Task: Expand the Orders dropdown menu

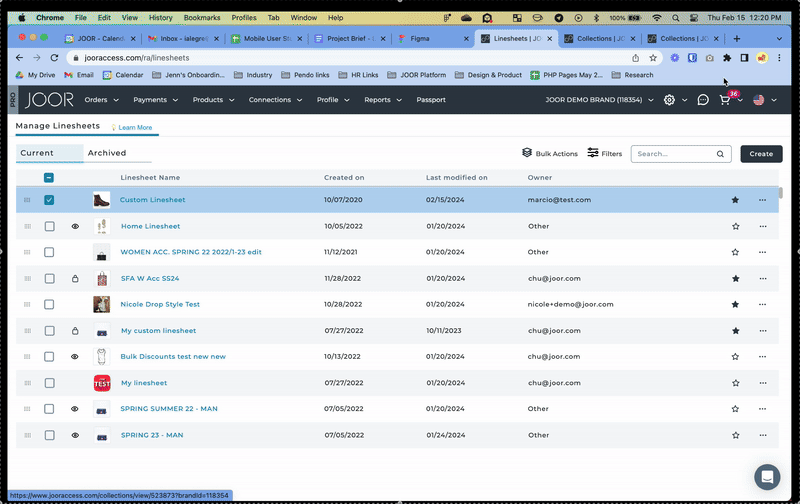Action: tap(101, 100)
